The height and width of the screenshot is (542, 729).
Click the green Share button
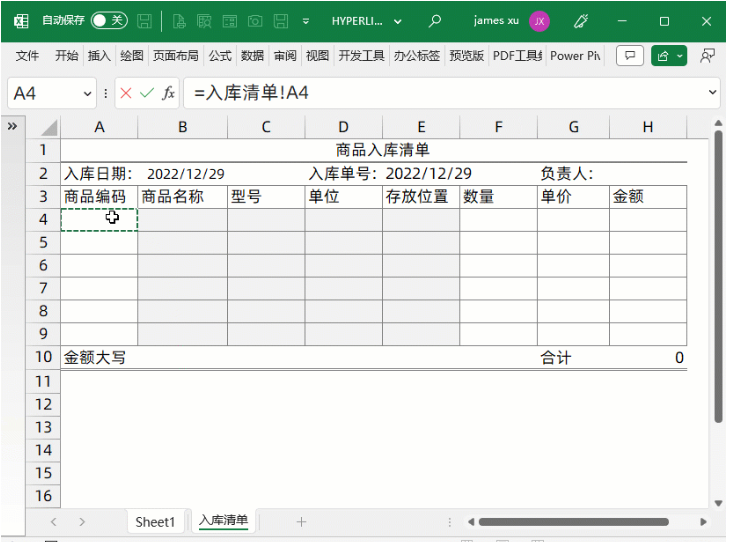[x=669, y=56]
